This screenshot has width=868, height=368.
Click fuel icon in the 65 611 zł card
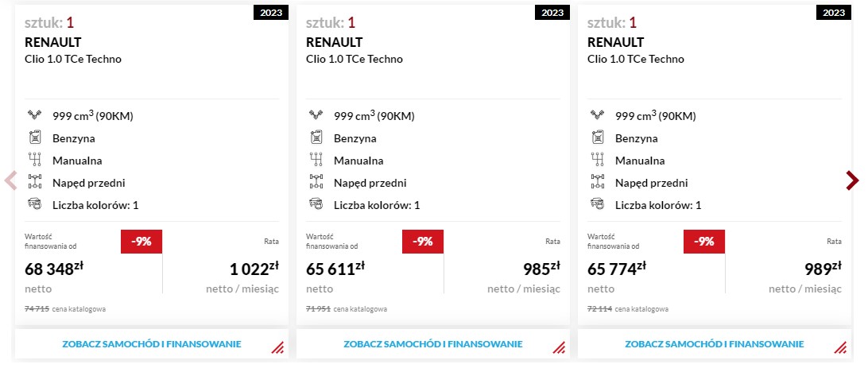click(316, 138)
